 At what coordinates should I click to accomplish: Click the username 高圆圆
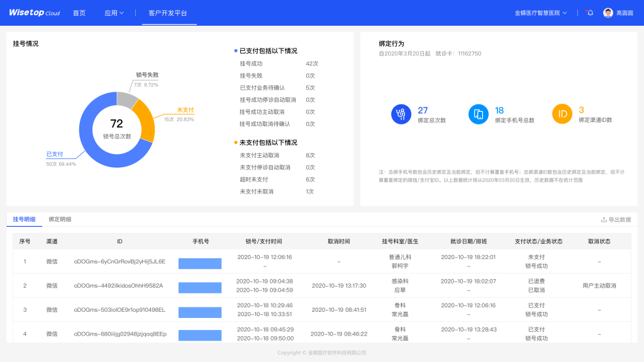coord(625,13)
